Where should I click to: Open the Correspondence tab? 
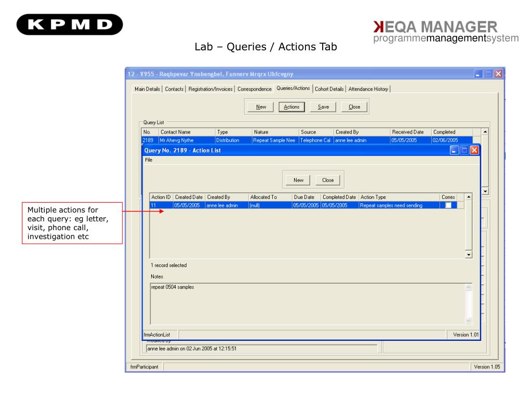point(255,89)
